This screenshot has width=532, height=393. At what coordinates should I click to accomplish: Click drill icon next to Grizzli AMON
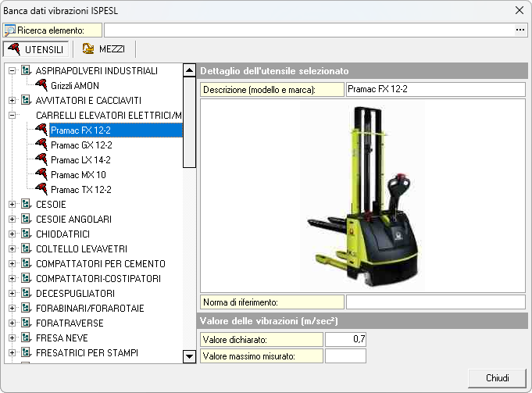click(41, 86)
